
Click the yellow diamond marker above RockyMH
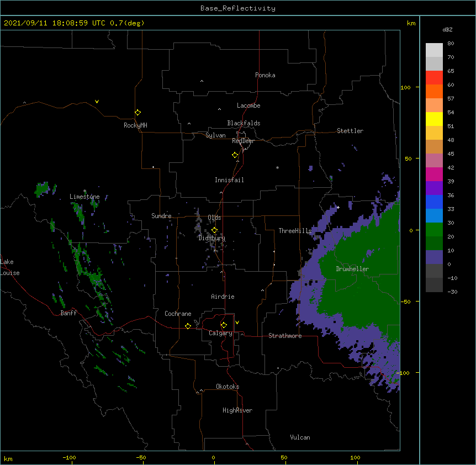pyautogui.click(x=138, y=112)
